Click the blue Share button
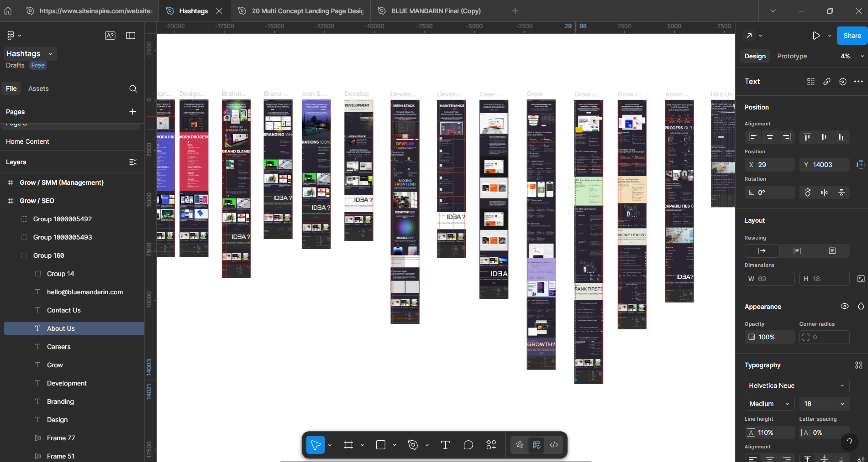 click(852, 36)
